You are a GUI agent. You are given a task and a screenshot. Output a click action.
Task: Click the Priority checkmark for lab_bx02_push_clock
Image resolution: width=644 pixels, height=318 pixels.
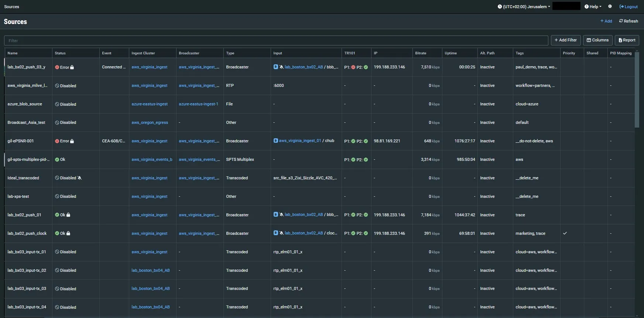pyautogui.click(x=565, y=233)
